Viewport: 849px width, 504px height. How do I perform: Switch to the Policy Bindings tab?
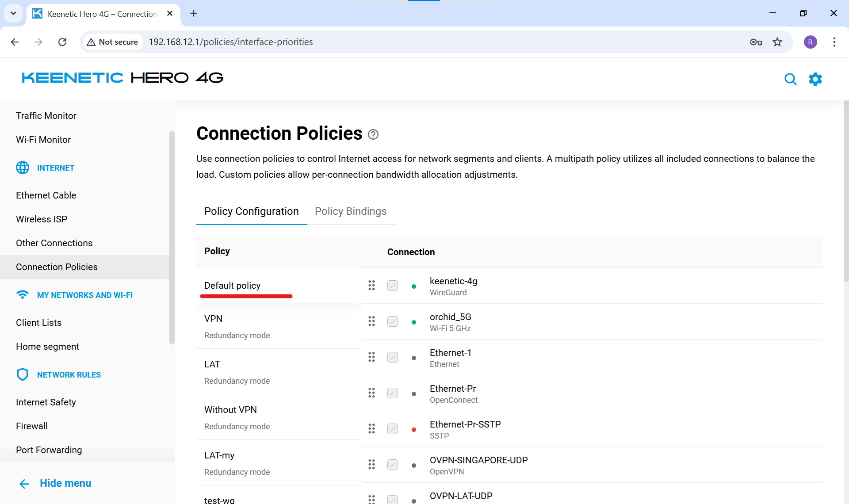point(350,211)
